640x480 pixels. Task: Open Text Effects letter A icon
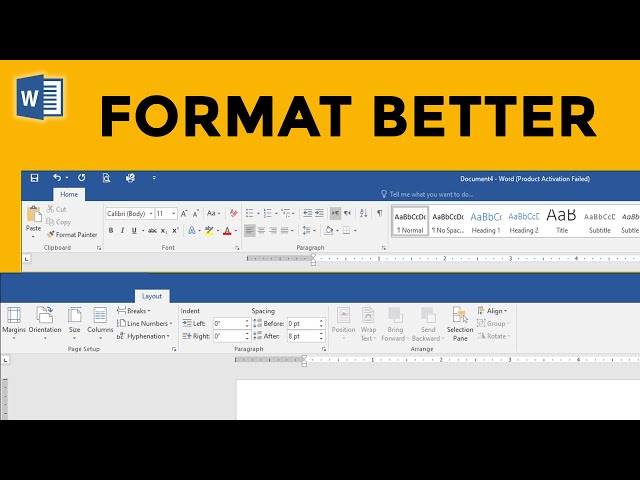point(191,231)
